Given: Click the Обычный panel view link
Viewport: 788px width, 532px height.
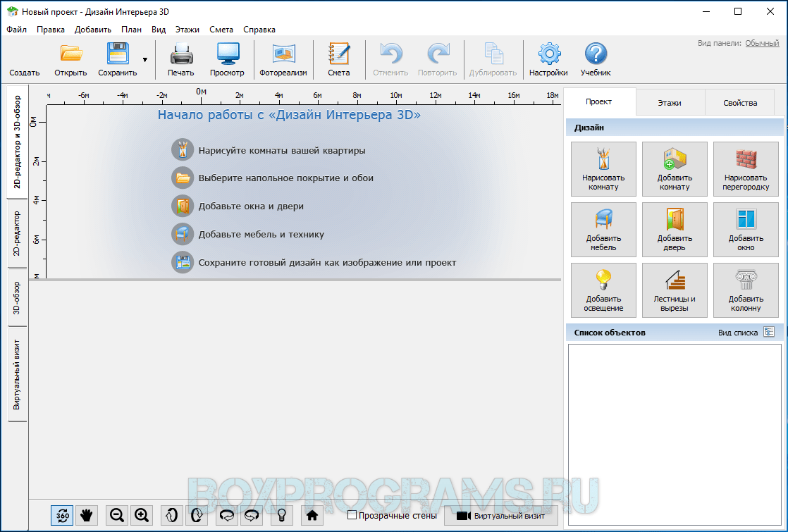Looking at the screenshot, I should 762,43.
